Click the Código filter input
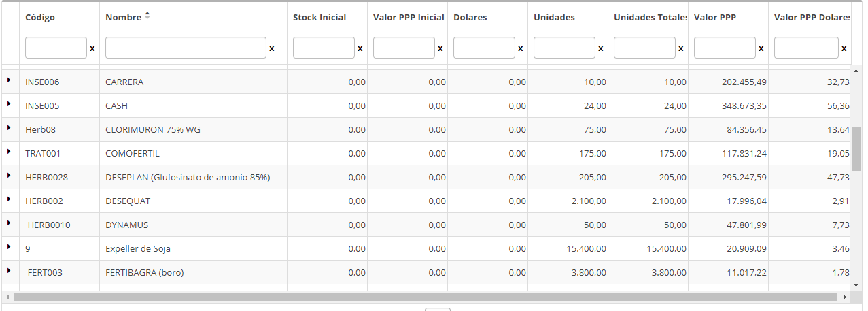 [56, 48]
